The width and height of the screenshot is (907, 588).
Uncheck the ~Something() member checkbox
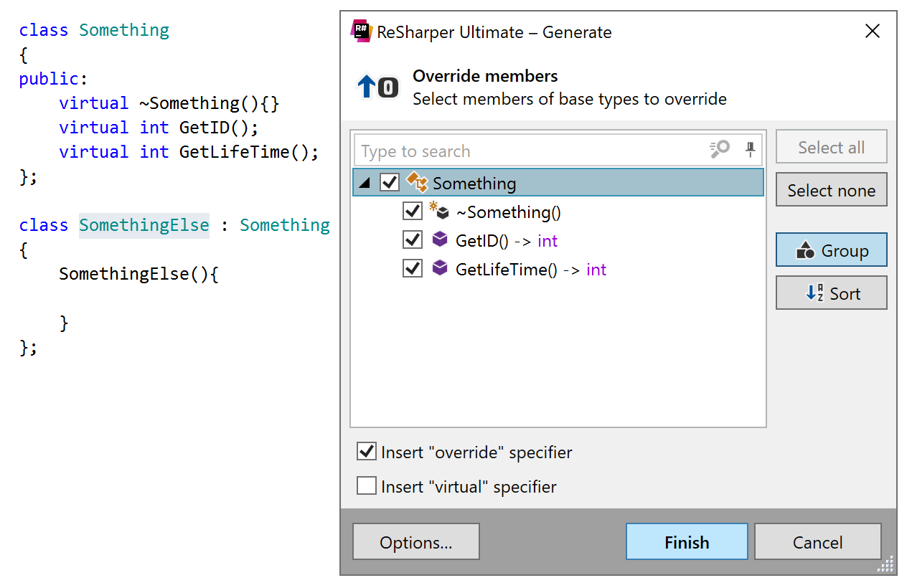click(x=412, y=211)
